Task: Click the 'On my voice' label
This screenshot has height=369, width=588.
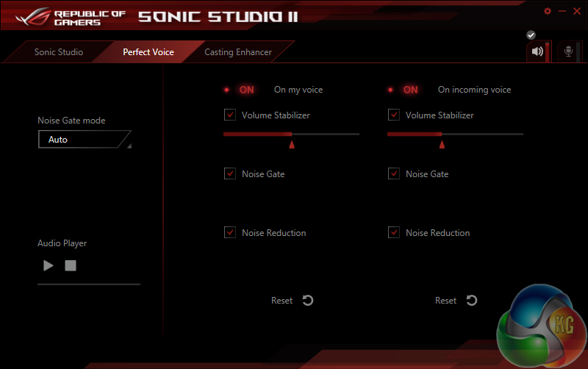Action: (298, 90)
